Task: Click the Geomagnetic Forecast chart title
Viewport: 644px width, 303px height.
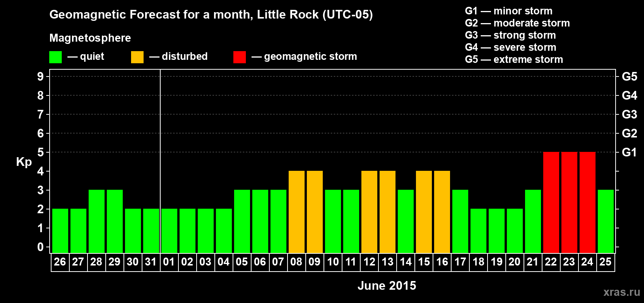Action: pos(211,15)
